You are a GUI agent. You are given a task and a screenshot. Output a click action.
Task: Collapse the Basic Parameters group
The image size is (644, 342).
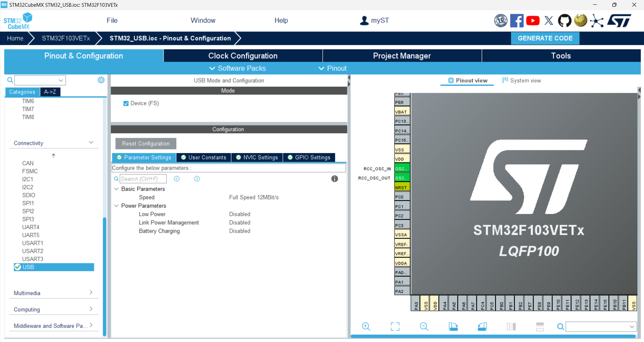(x=116, y=189)
